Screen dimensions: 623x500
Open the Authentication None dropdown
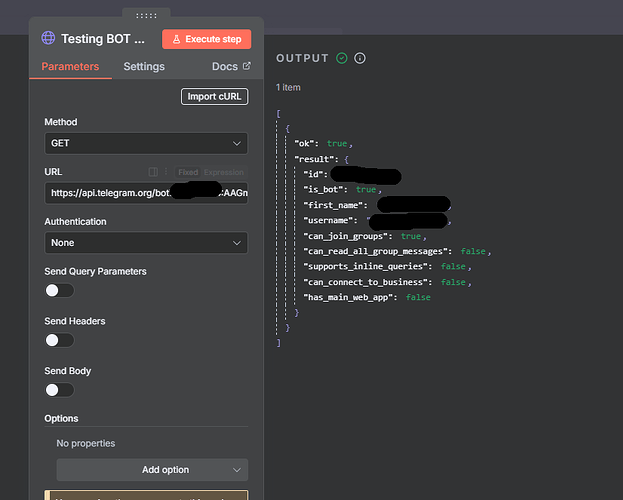click(x=146, y=242)
